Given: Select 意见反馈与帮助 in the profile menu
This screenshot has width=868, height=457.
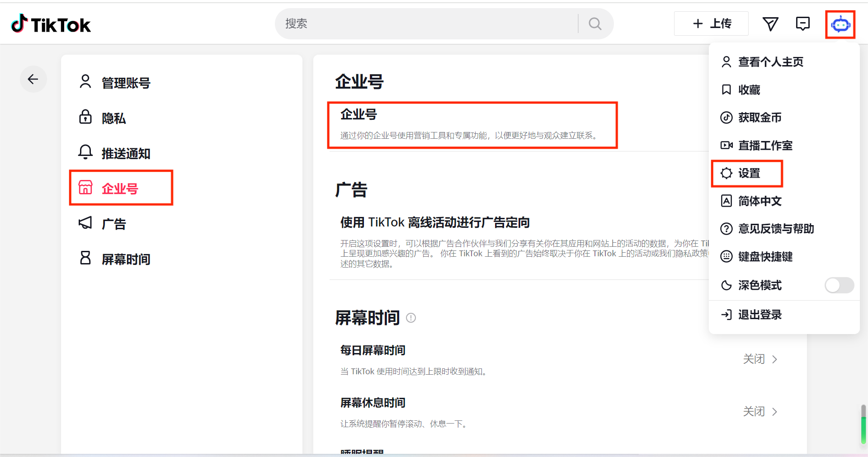Looking at the screenshot, I should 784,229.
